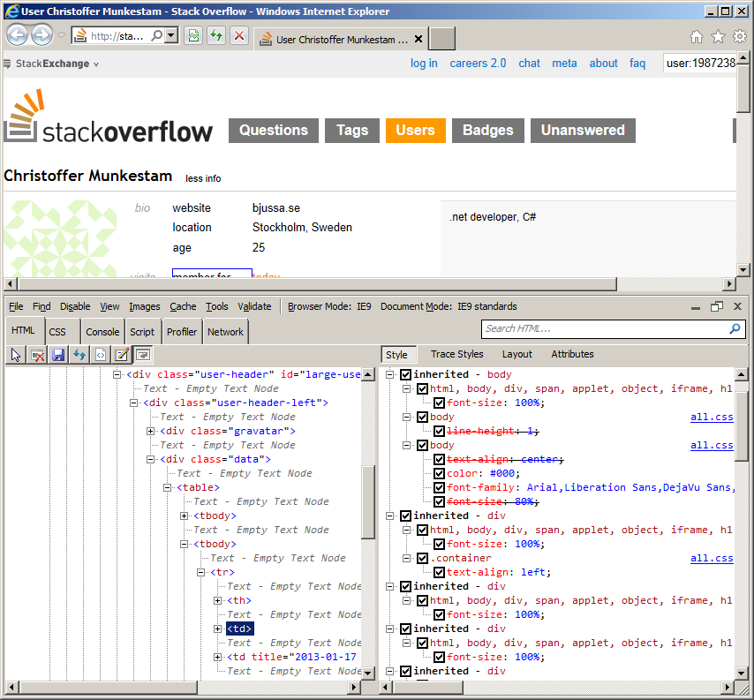Click the clear browser cache icon

(x=37, y=355)
